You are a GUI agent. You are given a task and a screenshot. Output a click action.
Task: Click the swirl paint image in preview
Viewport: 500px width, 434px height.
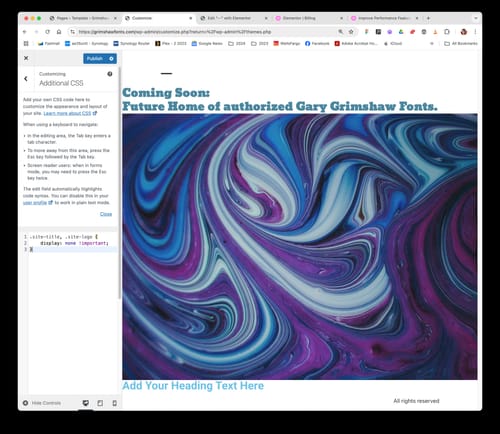(x=300, y=246)
